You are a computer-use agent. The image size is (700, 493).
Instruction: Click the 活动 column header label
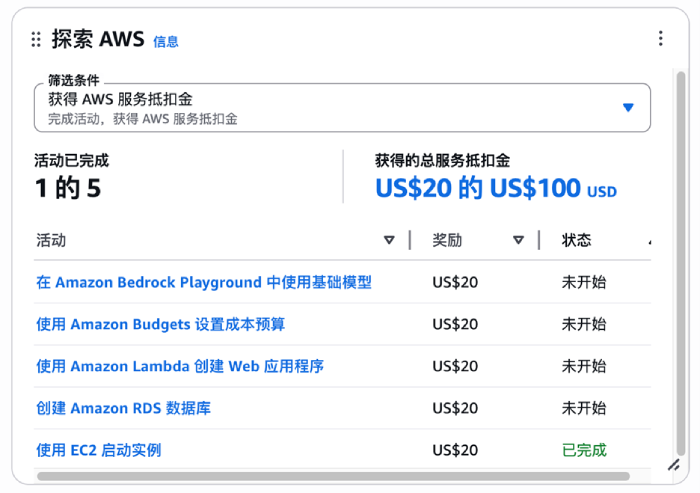[51, 240]
